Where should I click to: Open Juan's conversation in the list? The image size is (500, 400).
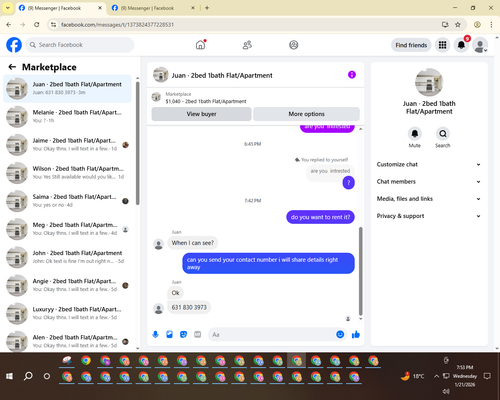68,89
